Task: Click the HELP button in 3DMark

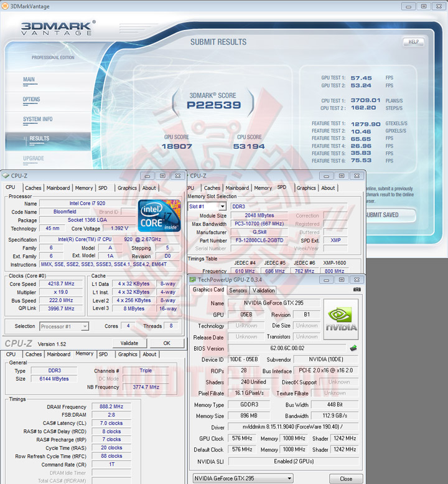Action: [414, 42]
